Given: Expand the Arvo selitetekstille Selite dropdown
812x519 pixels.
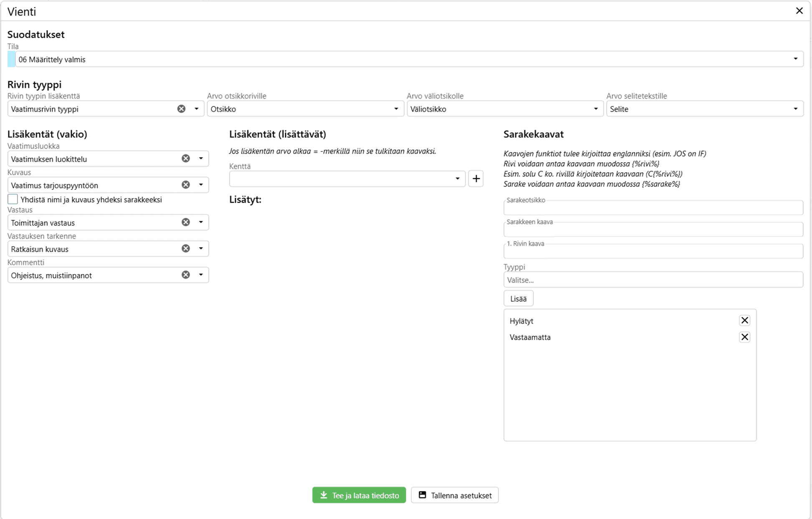Looking at the screenshot, I should click(795, 109).
